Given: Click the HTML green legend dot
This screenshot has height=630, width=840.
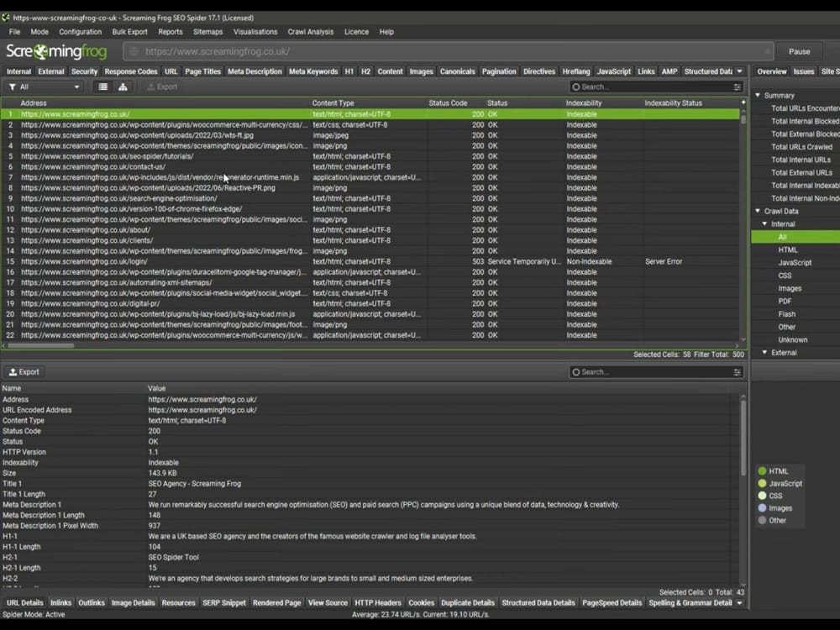Looking at the screenshot, I should click(762, 471).
